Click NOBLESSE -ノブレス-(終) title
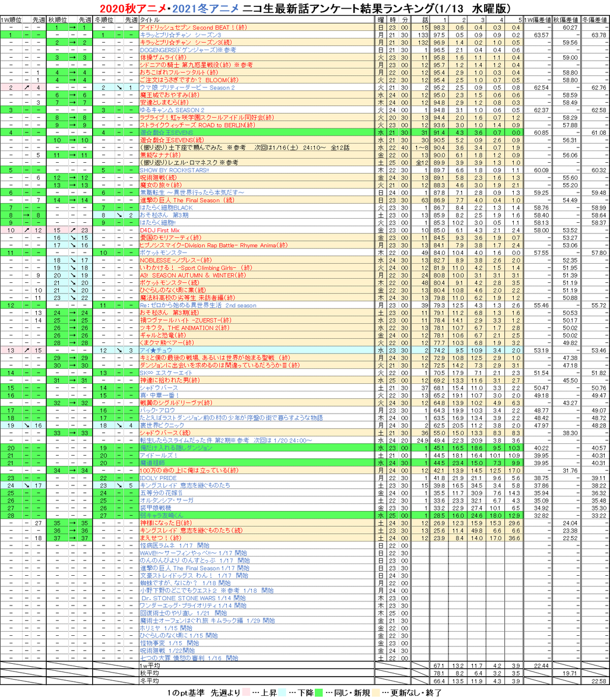This screenshot has height=700, width=610. point(179,261)
